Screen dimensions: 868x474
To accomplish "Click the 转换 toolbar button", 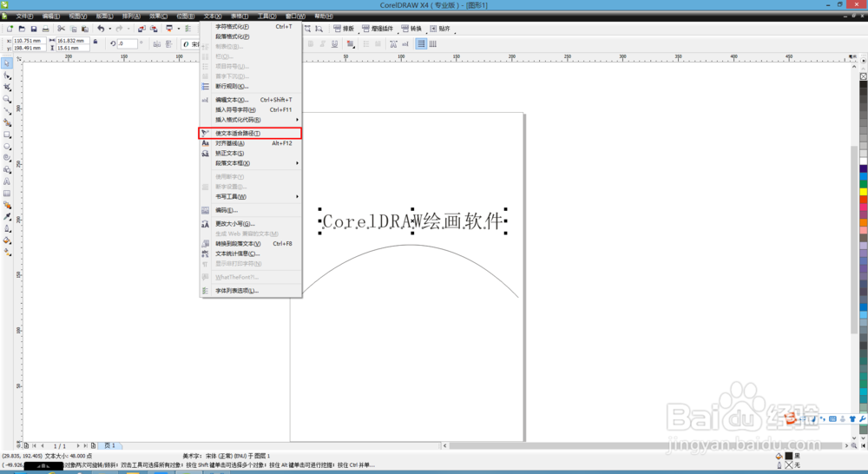I will point(411,29).
